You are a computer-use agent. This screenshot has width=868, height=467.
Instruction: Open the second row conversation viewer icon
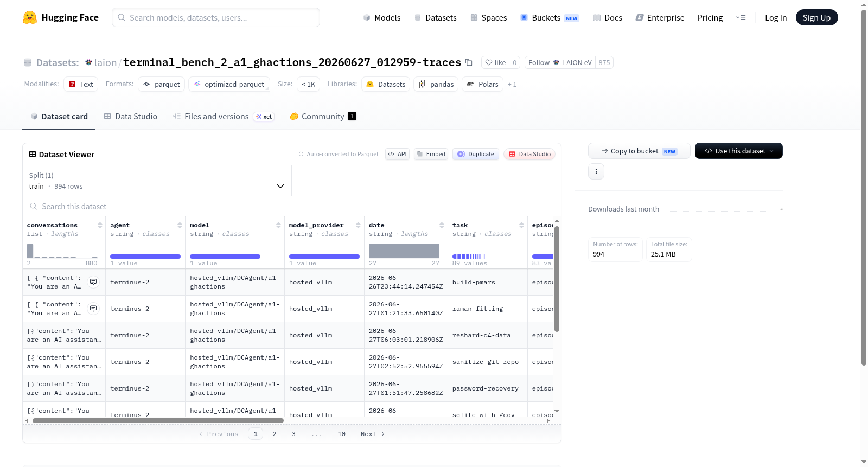click(x=93, y=309)
